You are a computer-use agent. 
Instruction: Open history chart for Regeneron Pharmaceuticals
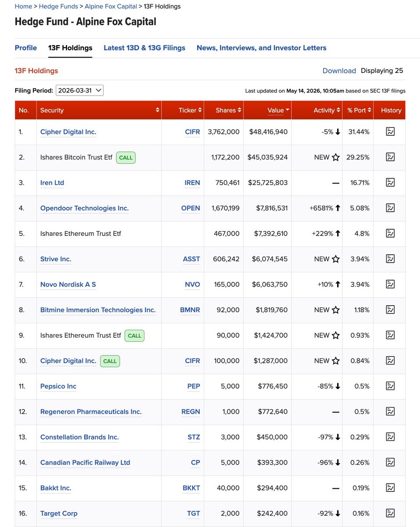pyautogui.click(x=390, y=411)
